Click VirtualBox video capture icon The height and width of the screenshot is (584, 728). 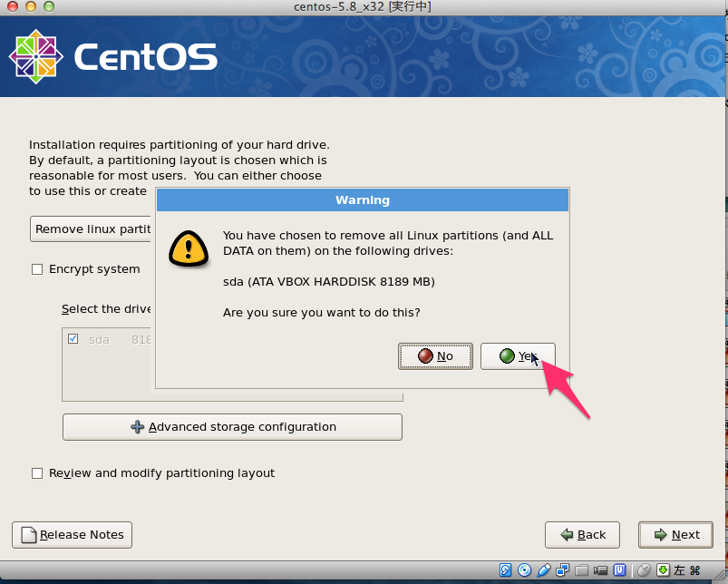tap(600, 570)
